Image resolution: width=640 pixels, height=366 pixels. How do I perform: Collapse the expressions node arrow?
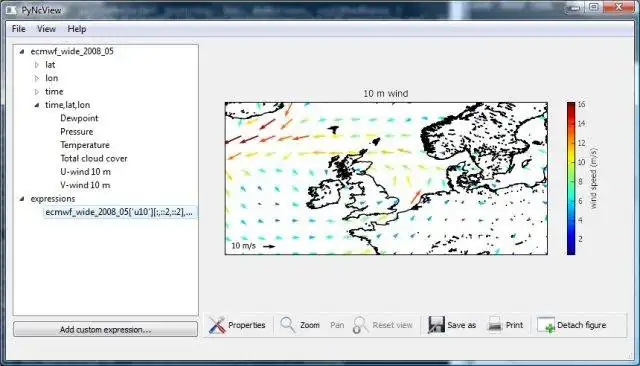22,199
